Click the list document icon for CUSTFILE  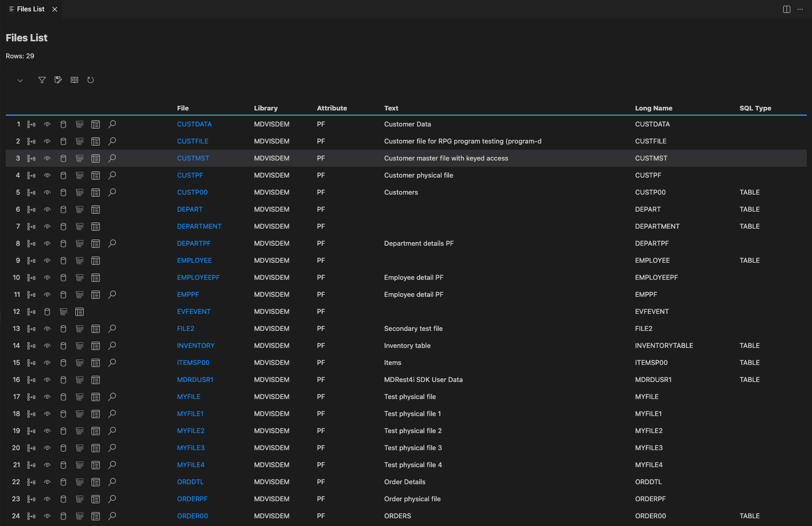coord(95,141)
